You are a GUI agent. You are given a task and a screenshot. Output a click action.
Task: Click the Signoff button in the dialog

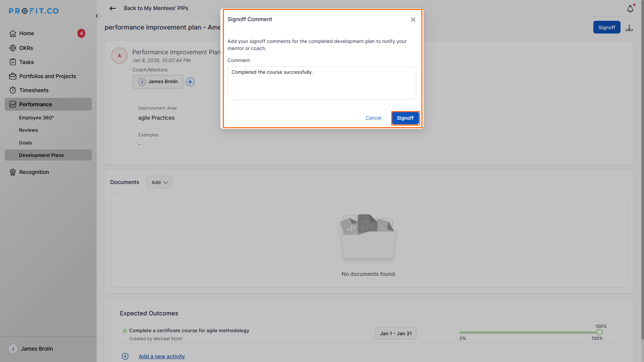(405, 118)
